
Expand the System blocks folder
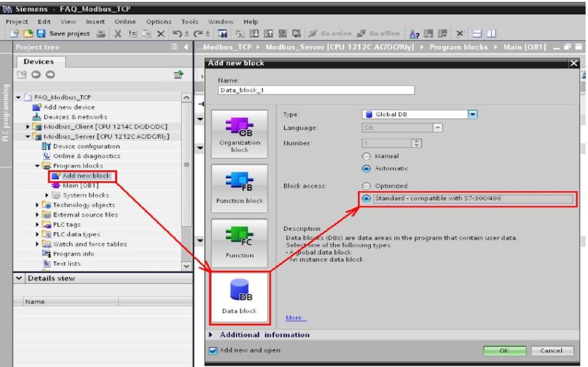pos(47,195)
